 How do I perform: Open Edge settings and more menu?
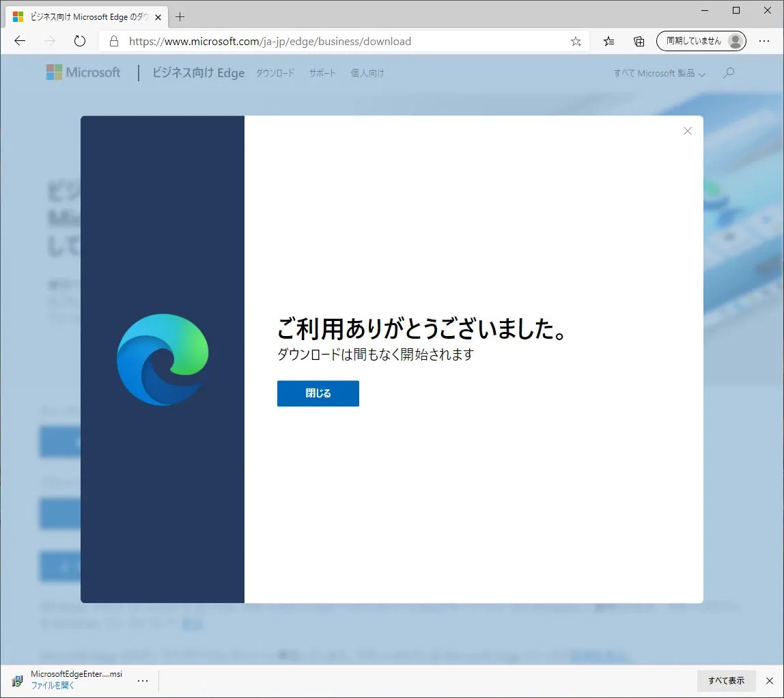click(x=764, y=41)
